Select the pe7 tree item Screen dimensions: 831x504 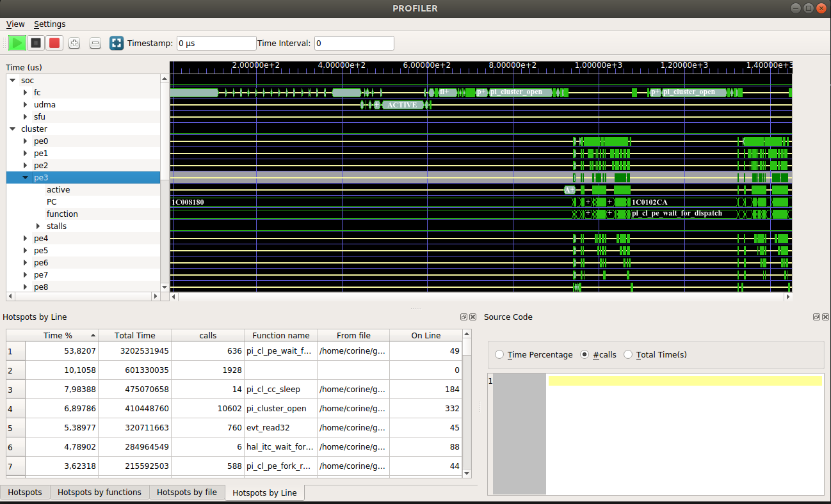point(41,275)
